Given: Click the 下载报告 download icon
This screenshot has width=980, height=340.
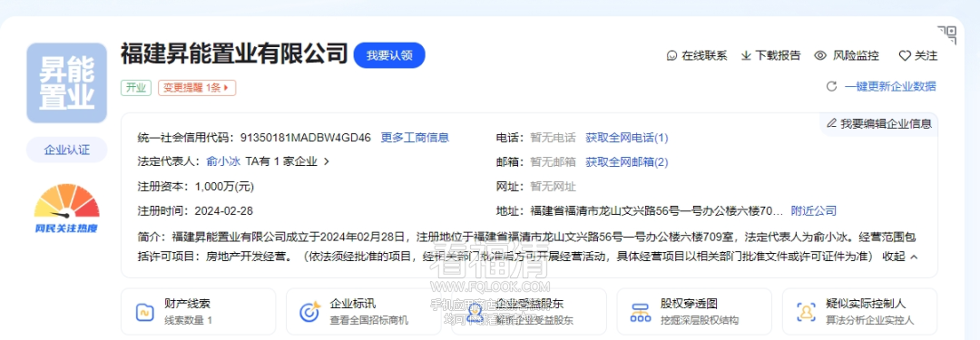Looking at the screenshot, I should (746, 55).
